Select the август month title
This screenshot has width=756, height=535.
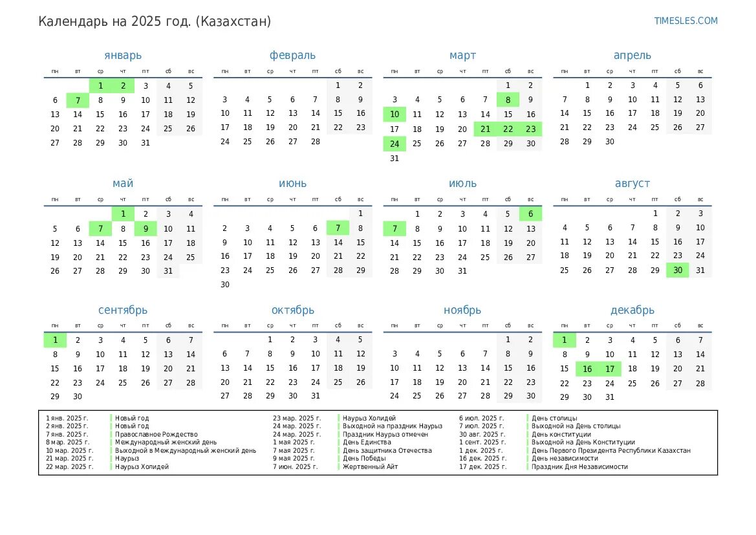(632, 184)
